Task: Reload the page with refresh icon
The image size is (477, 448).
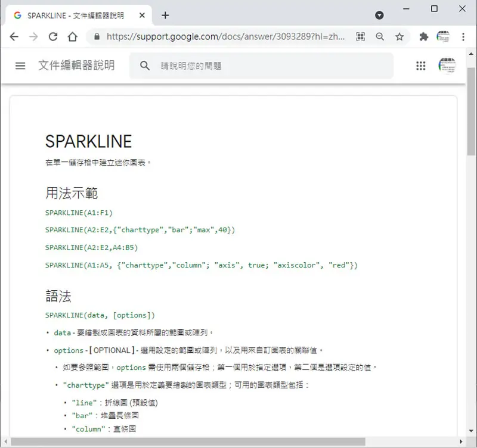Action: click(53, 37)
